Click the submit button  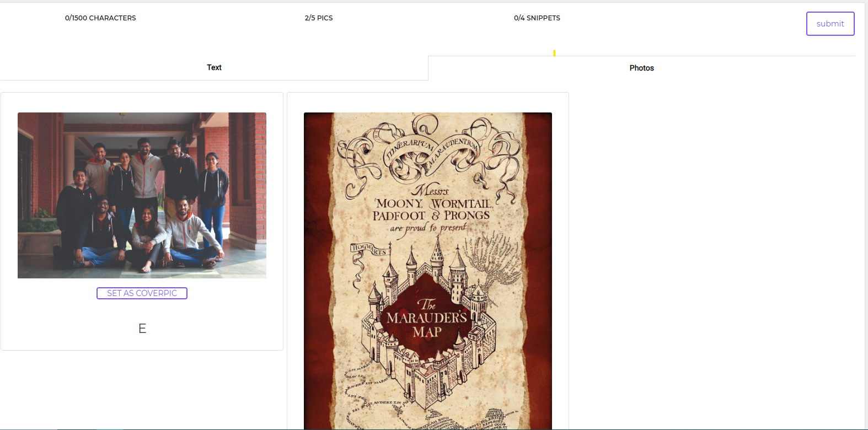pos(830,24)
